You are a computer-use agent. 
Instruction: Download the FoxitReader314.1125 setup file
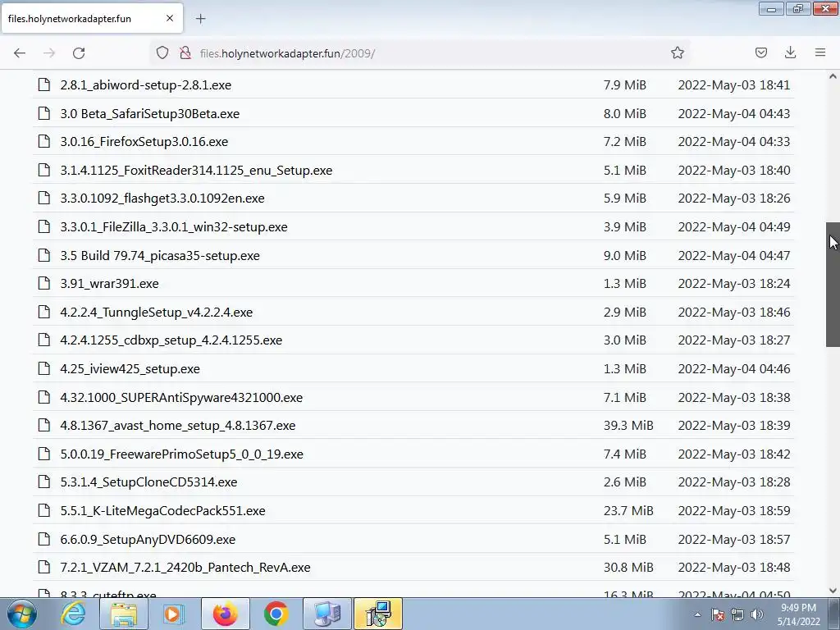[196, 171]
